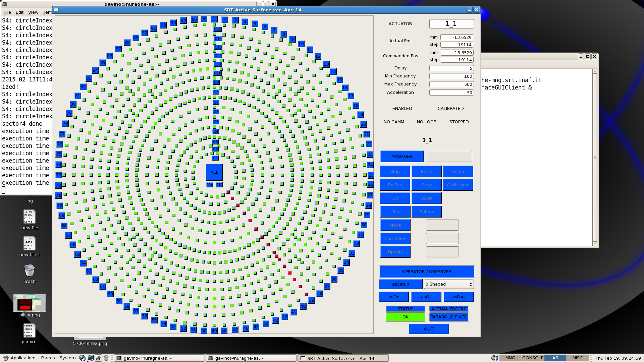Select the ALL actuators center button
644x362 pixels.
tap(214, 172)
